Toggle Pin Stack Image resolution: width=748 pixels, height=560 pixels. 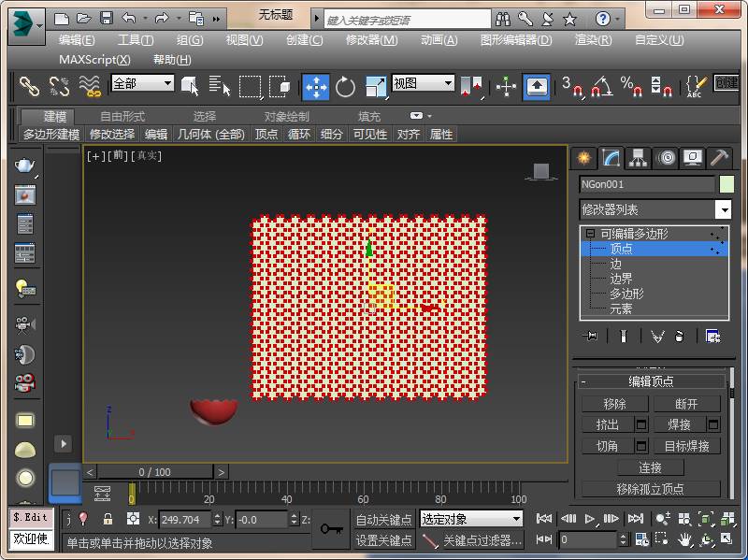[x=591, y=337]
